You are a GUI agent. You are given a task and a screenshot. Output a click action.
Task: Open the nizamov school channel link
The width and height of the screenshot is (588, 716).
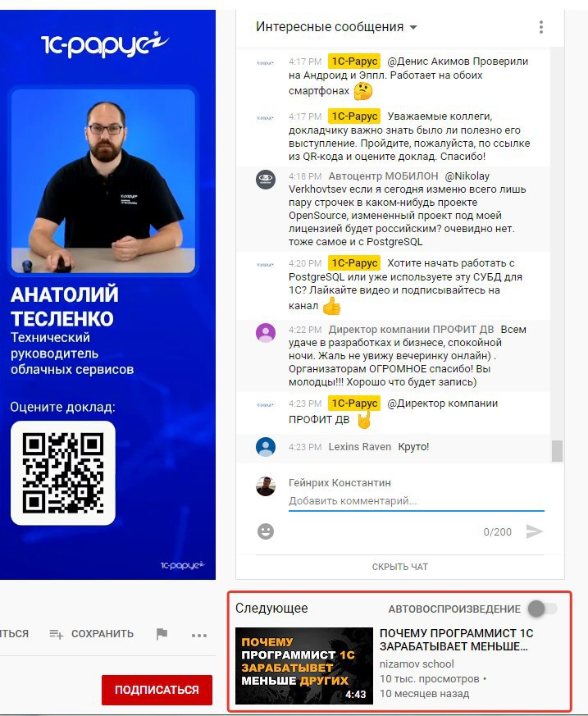417,664
